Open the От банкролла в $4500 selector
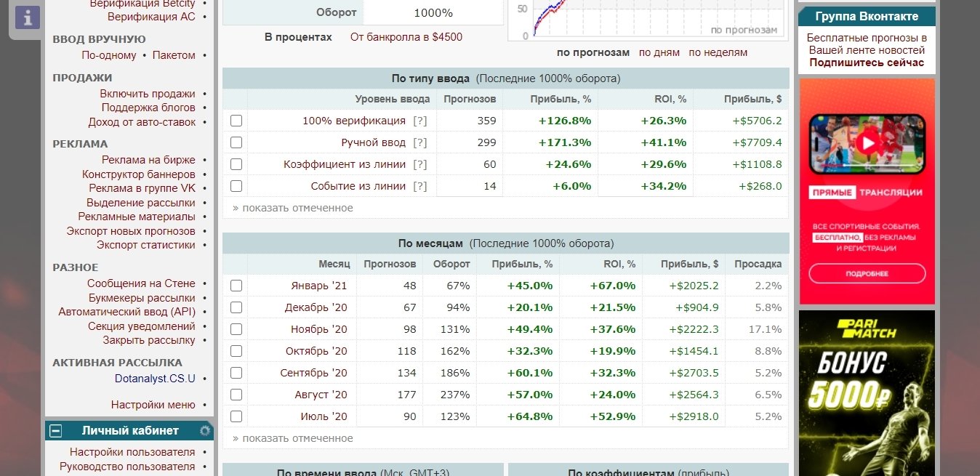 coord(406,37)
